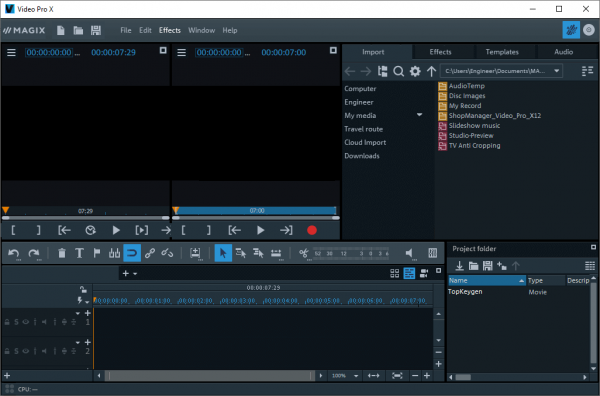Open the Effects menu
The height and width of the screenshot is (396, 600).
(x=170, y=30)
